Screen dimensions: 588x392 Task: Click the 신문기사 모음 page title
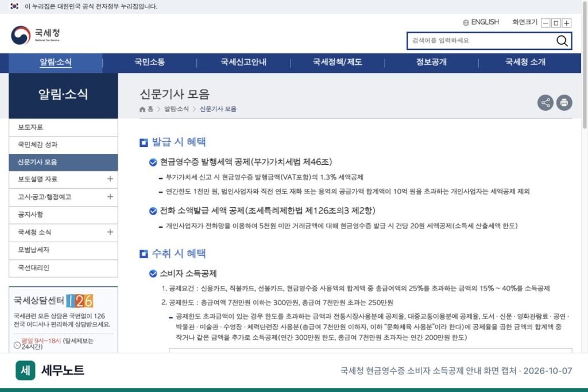pos(175,94)
